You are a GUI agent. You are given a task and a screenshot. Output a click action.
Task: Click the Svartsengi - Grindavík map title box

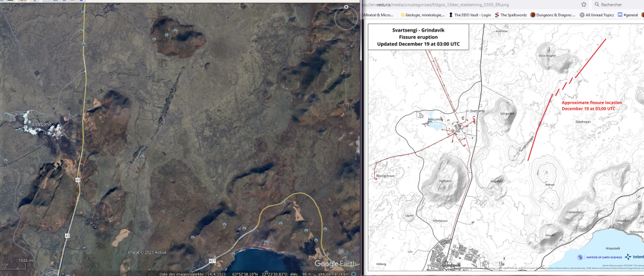tap(418, 37)
